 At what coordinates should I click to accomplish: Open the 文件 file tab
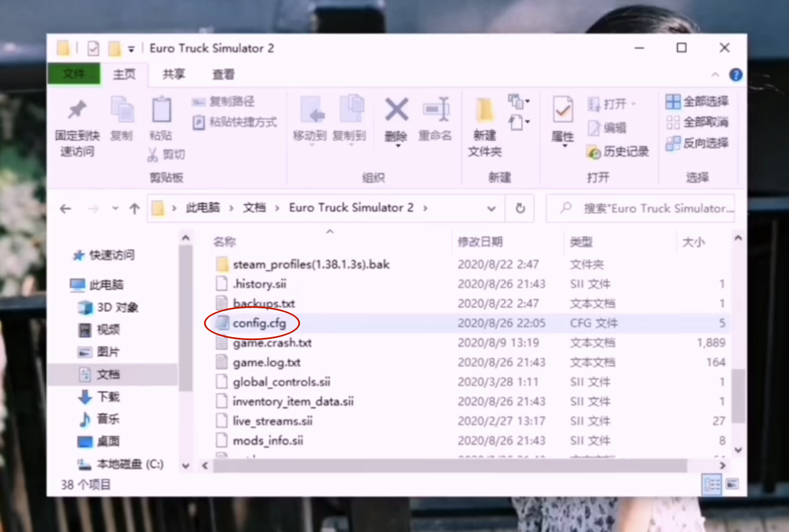coord(74,74)
